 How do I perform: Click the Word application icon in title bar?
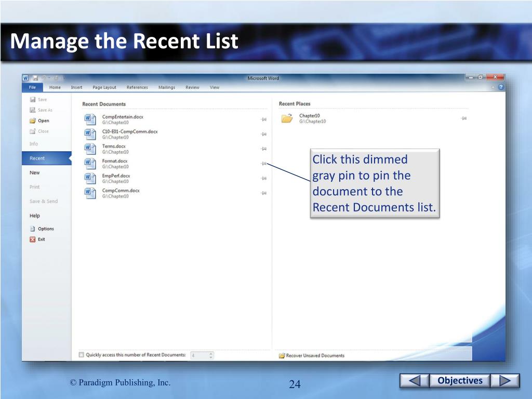25,78
